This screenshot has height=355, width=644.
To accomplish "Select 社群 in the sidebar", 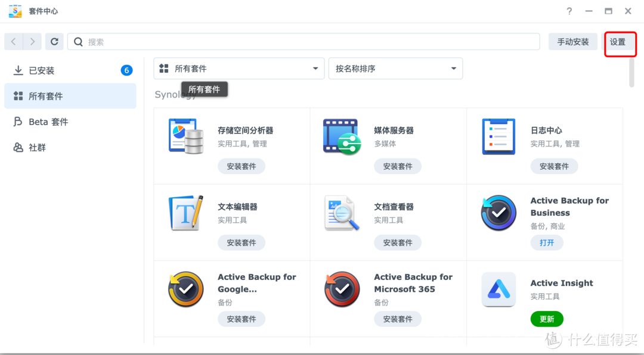I will click(x=70, y=147).
